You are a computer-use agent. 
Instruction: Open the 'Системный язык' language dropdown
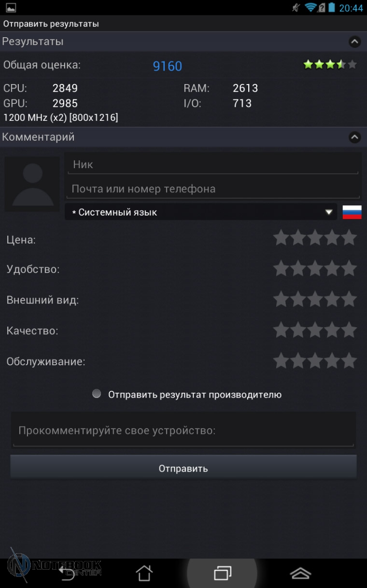click(201, 212)
